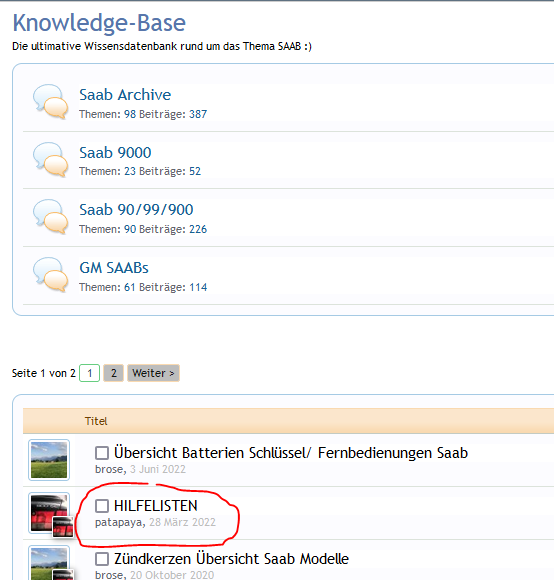The width and height of the screenshot is (554, 580).
Task: Click the GM SAABs forum bubble icon
Action: click(51, 274)
